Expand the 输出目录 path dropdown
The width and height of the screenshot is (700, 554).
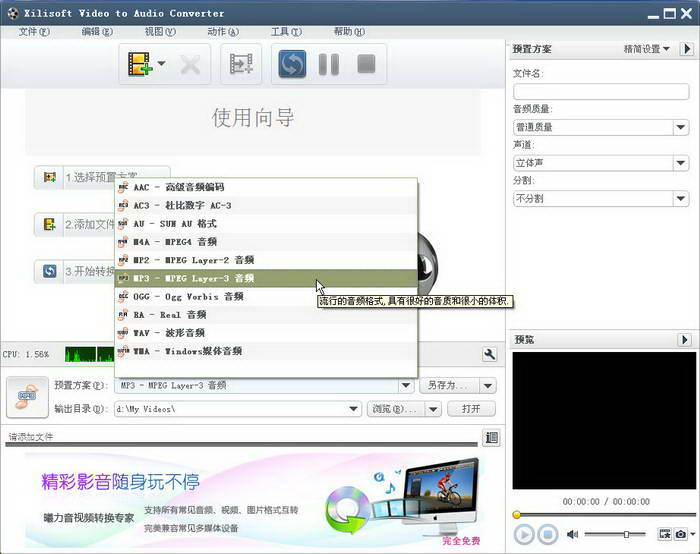(x=353, y=409)
